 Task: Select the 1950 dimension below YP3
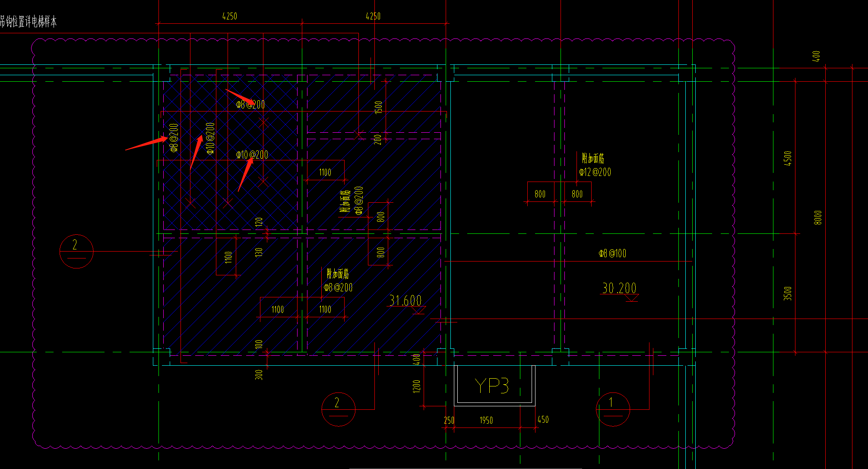486,420
